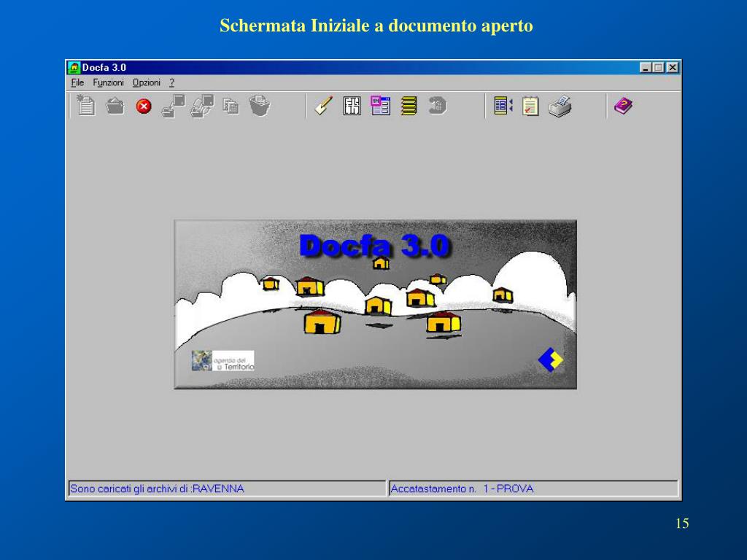
Task: Click the pink form data icon
Action: click(x=381, y=106)
